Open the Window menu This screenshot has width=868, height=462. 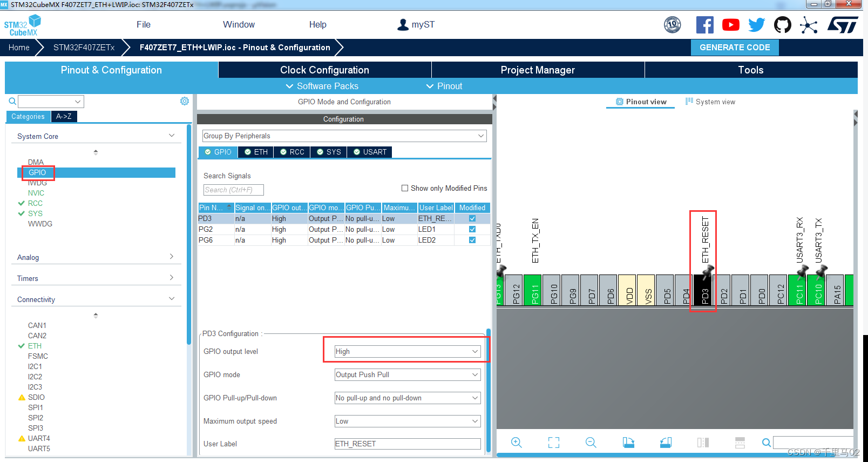239,24
